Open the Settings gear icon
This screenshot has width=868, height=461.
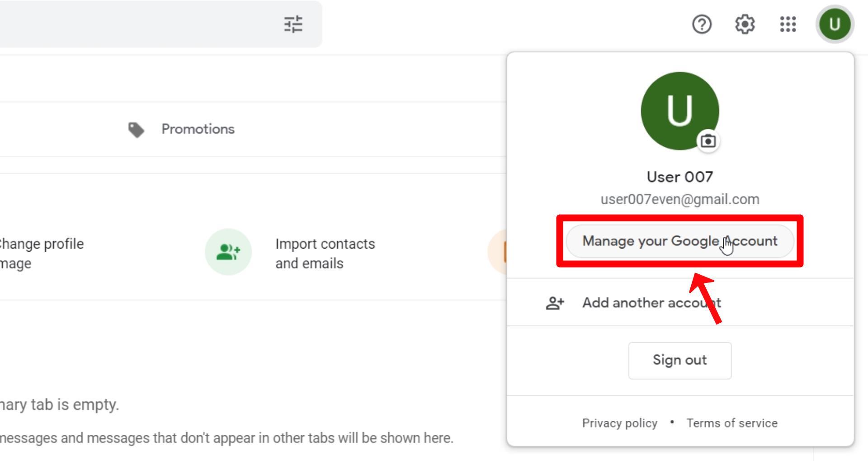[x=745, y=24]
